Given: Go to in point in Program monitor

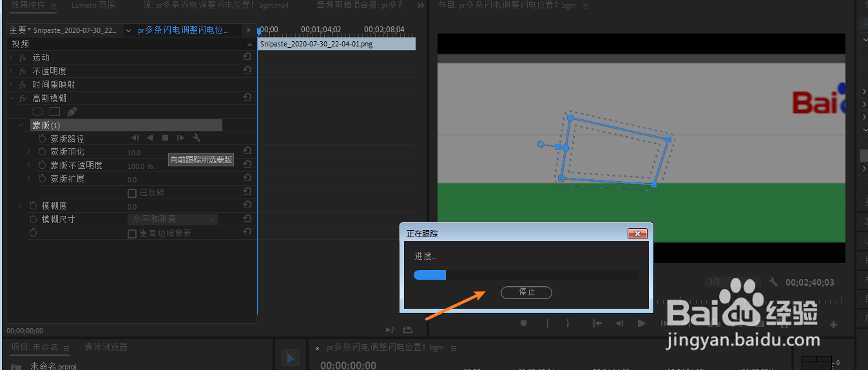Looking at the screenshot, I should 597,324.
